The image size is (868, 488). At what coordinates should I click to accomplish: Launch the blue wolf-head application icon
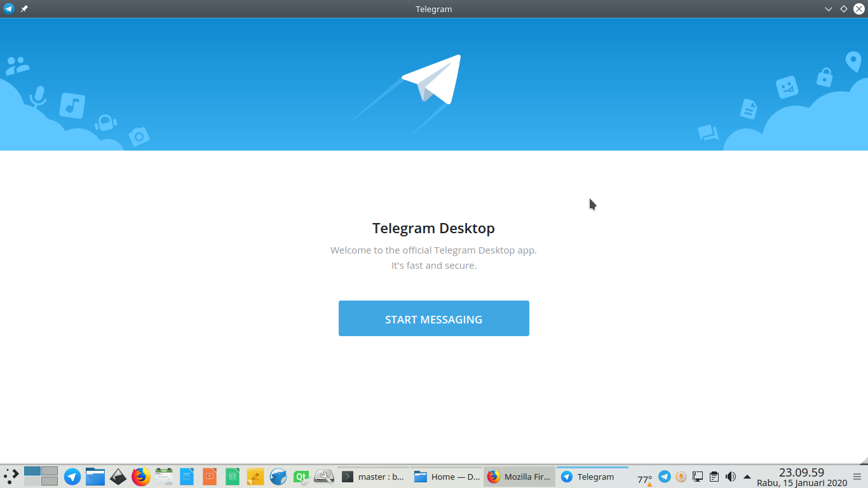pyautogui.click(x=278, y=477)
